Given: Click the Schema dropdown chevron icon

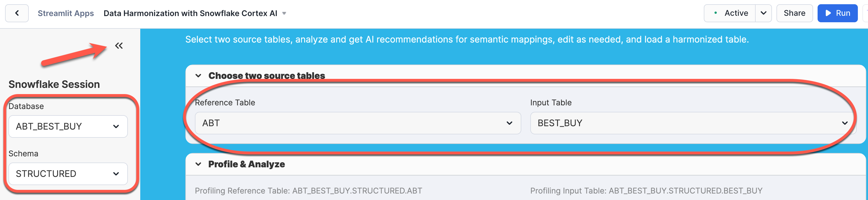Looking at the screenshot, I should tap(116, 174).
